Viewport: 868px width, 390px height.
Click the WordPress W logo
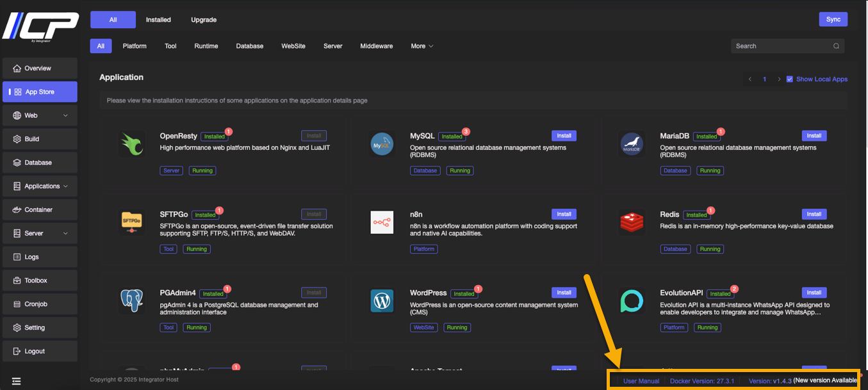[382, 300]
